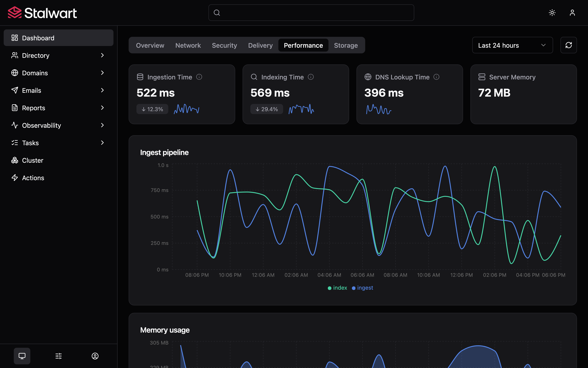Click the Reports document icon
The image size is (588, 368).
[x=15, y=108]
